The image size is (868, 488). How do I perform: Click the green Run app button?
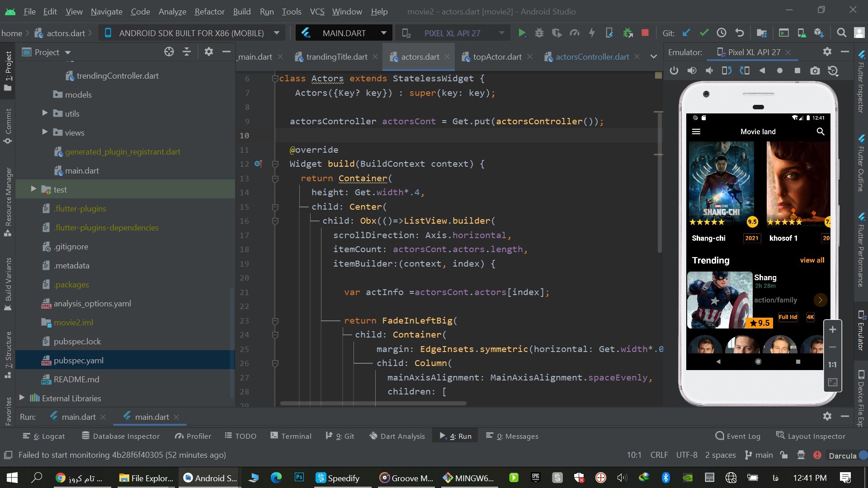(522, 33)
